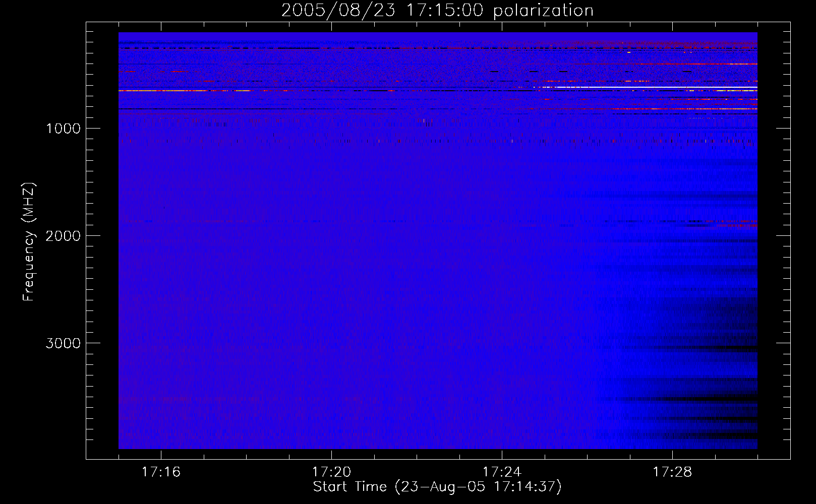The image size is (816, 504).
Task: Click the 2000 frequency tick label
Action: pos(63,236)
